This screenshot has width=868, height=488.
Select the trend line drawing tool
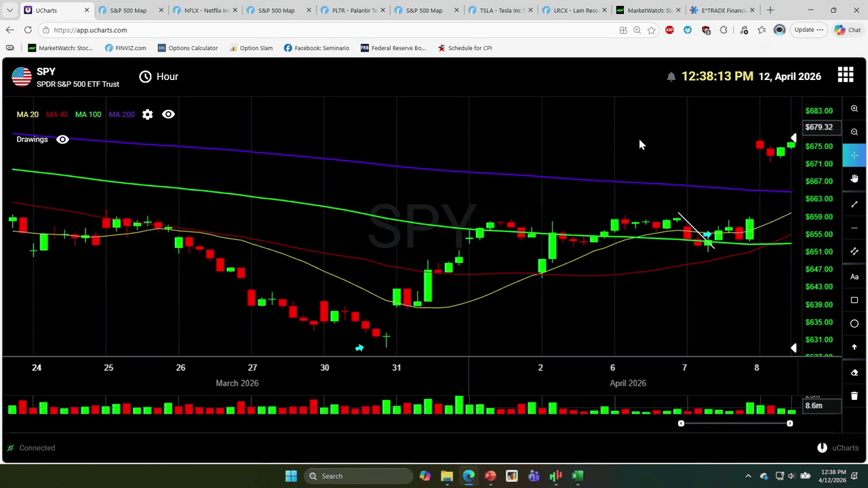tap(854, 204)
